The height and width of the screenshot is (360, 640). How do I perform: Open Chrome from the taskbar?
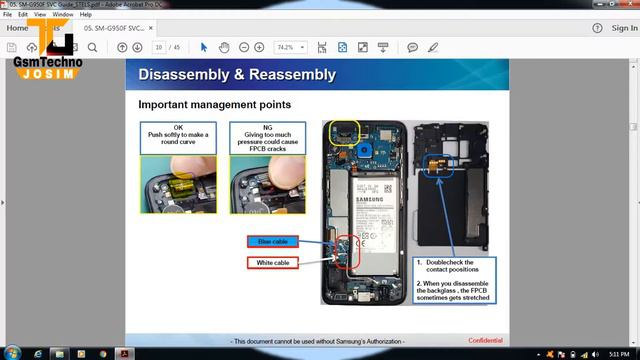pos(103,354)
